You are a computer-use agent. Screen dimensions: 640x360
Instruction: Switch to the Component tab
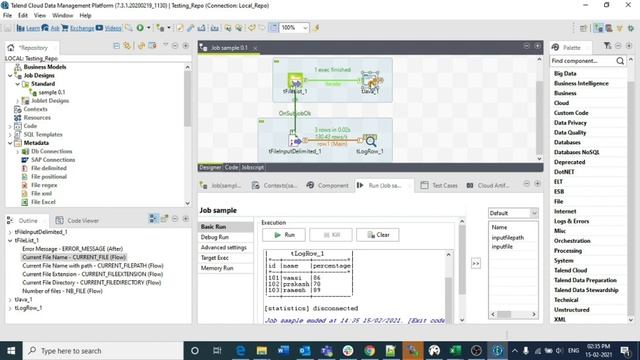pos(328,185)
